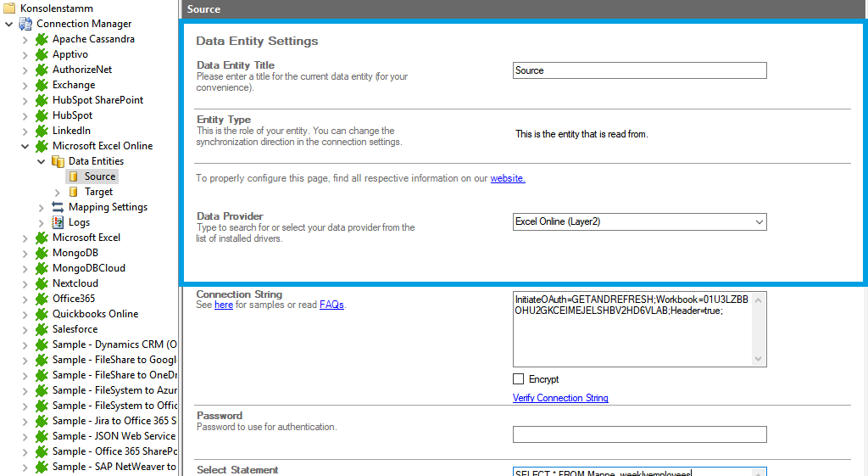Select the MongoDBCloud connection
The height and width of the screenshot is (476, 868).
(x=88, y=268)
